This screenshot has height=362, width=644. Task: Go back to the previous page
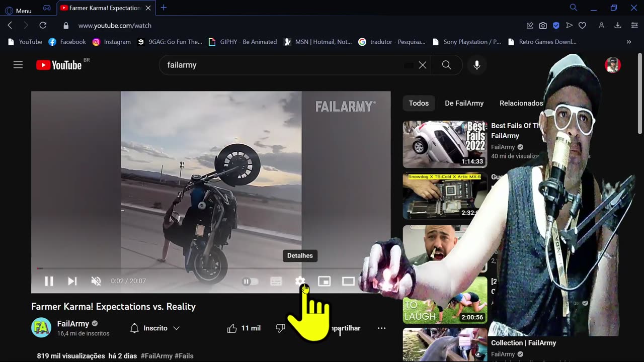coord(10,25)
